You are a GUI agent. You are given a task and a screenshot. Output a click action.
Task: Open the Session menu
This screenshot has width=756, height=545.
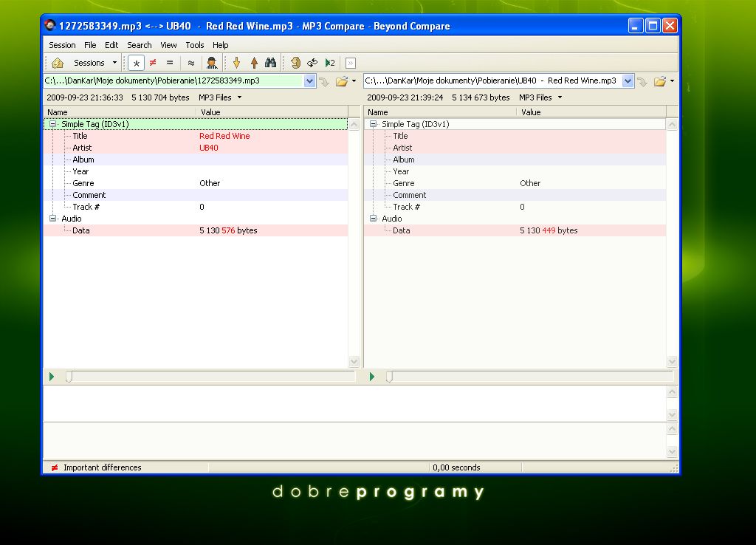[x=62, y=45]
